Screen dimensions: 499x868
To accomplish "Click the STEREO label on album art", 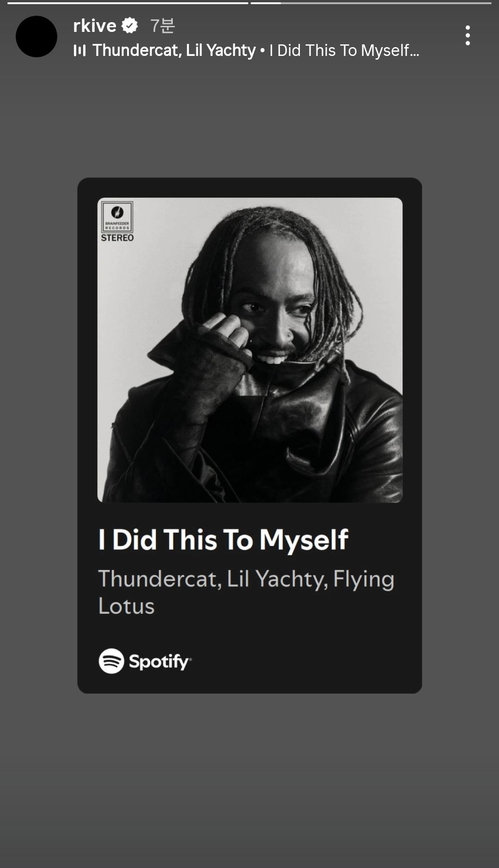I will tap(117, 238).
